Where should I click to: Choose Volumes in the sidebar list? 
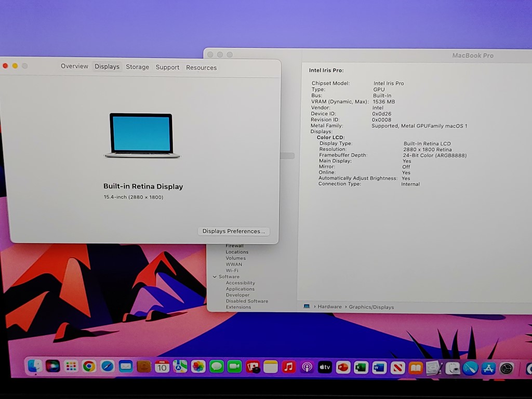click(235, 258)
